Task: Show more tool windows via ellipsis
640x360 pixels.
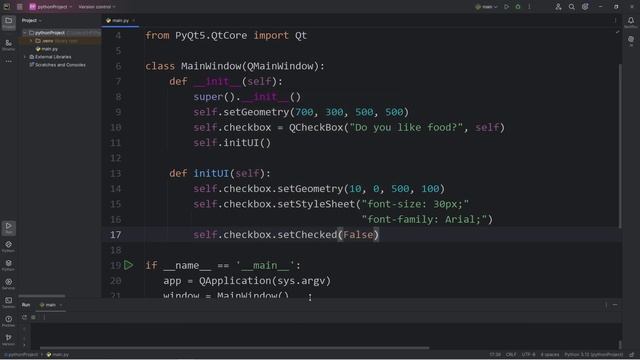Action: pos(9,61)
